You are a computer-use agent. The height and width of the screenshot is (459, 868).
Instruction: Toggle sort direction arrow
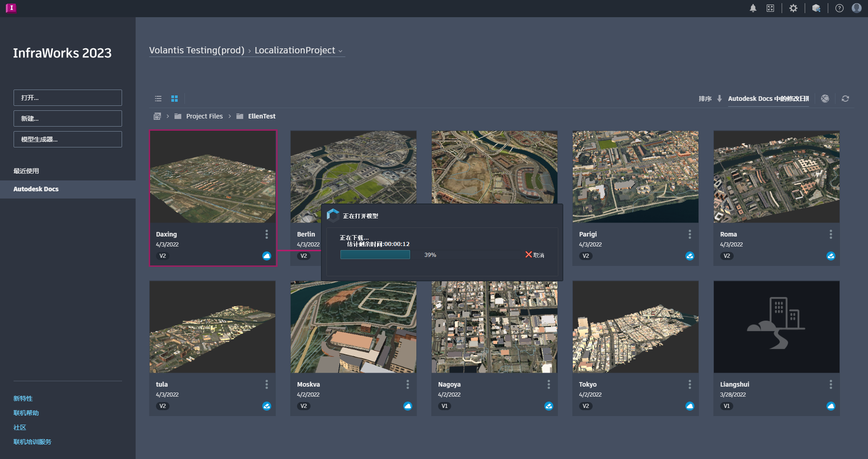(x=720, y=99)
